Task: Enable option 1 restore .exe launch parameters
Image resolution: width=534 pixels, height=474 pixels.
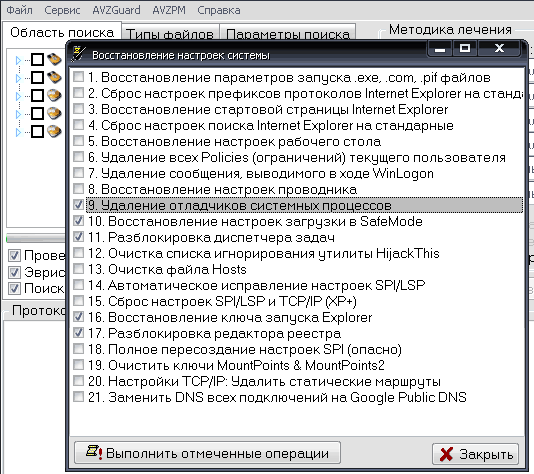Action: [79, 77]
